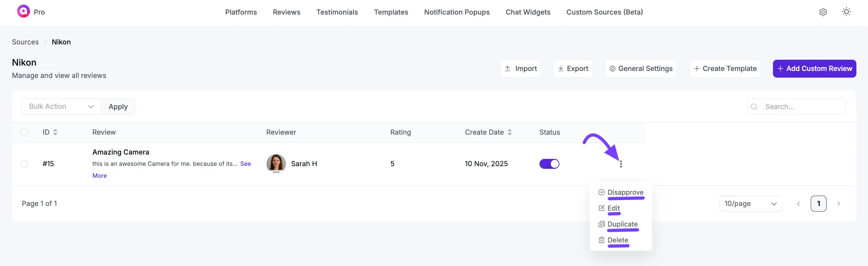Click the Page 1 of 1 text
This screenshot has height=266, width=868.
(39, 204)
